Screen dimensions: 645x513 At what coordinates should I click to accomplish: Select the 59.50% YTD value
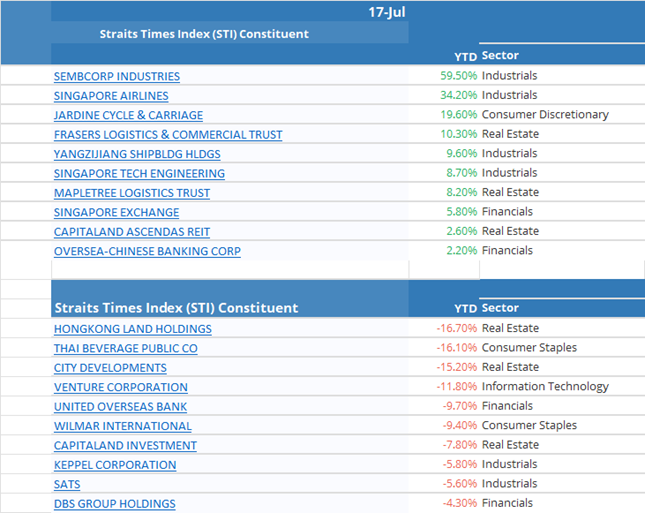[x=459, y=76]
